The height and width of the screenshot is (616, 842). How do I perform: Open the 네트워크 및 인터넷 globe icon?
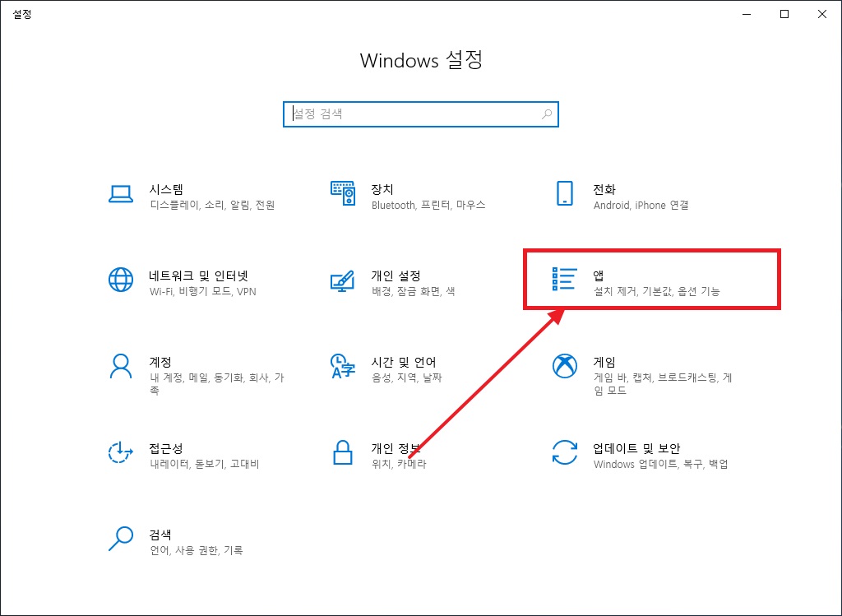click(x=120, y=280)
